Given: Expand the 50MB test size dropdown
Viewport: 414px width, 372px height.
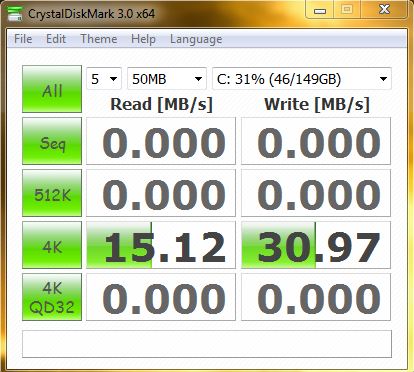Looking at the screenshot, I should pyautogui.click(x=167, y=79).
